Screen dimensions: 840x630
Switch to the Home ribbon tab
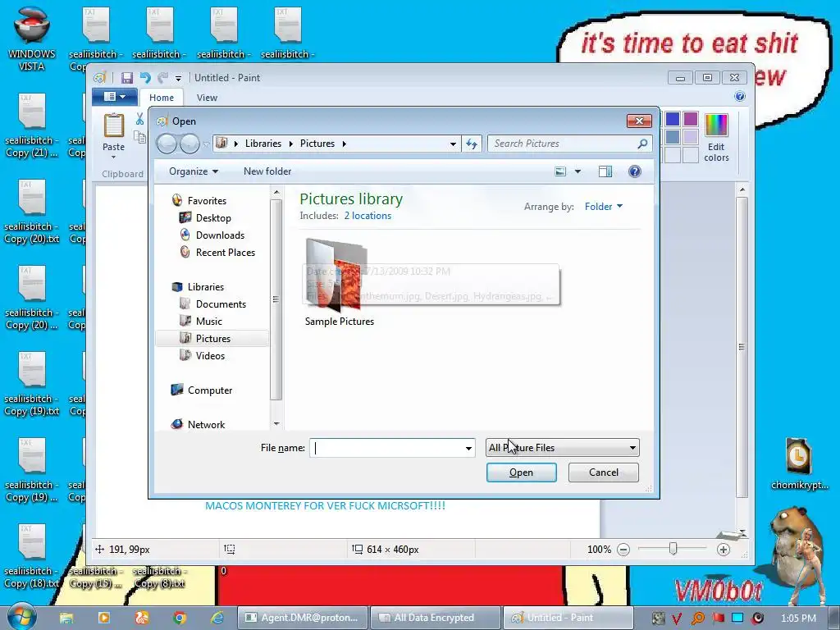pos(162,98)
